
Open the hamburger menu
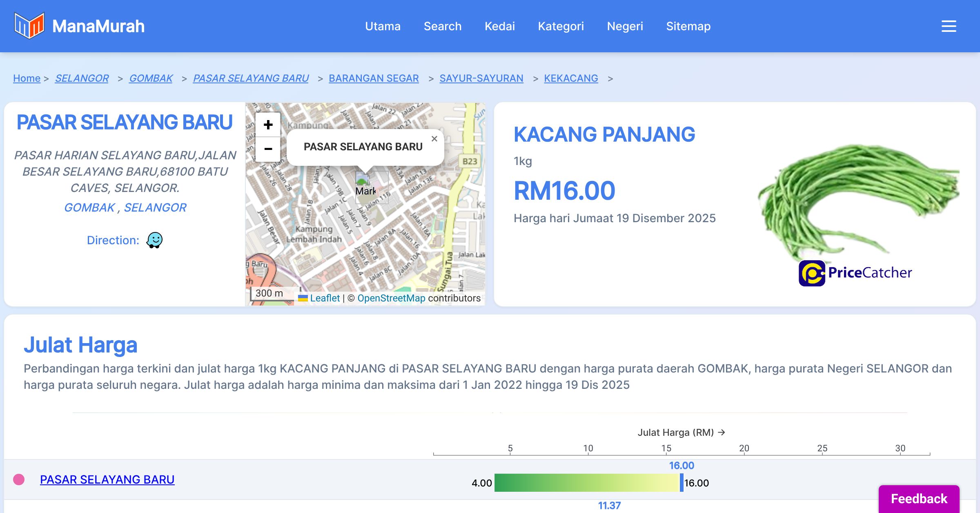tap(949, 26)
